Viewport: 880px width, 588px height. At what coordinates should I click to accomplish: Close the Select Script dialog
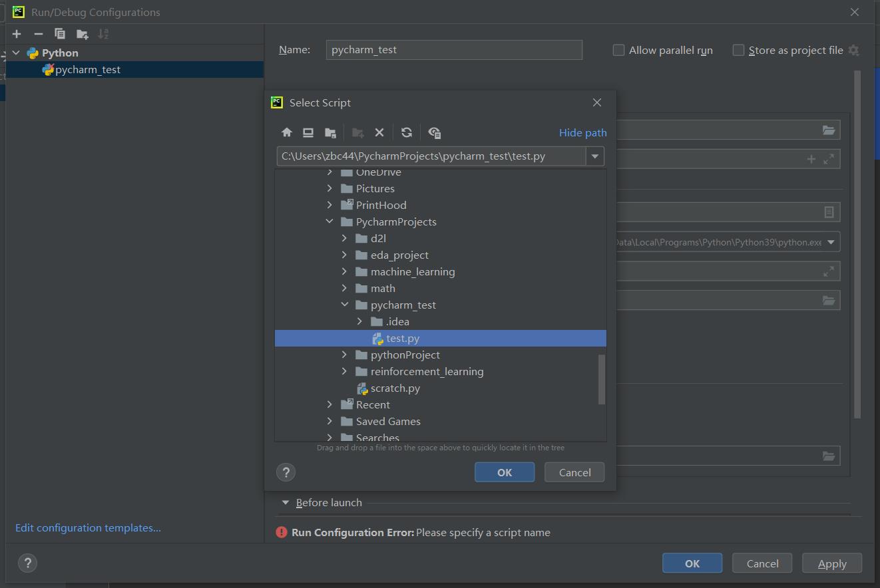[x=596, y=102]
